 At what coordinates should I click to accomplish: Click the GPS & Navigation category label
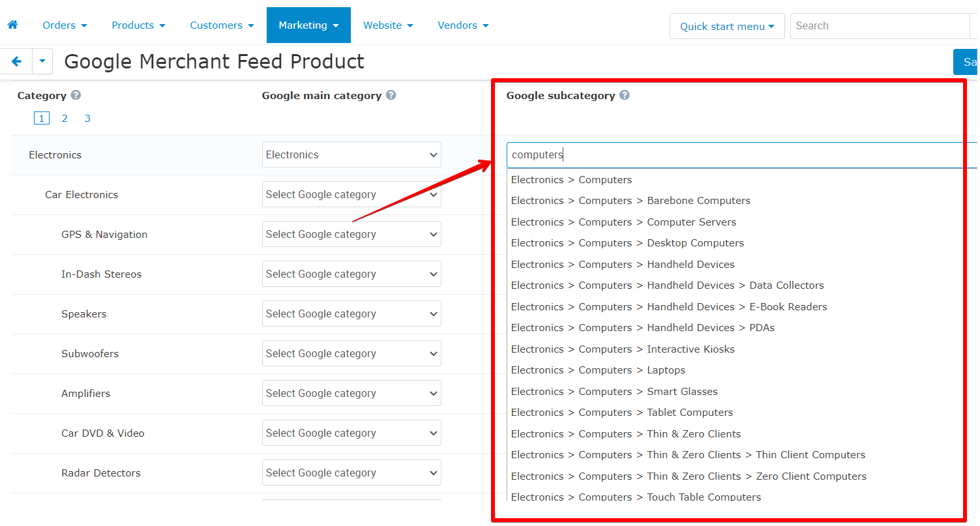104,235
